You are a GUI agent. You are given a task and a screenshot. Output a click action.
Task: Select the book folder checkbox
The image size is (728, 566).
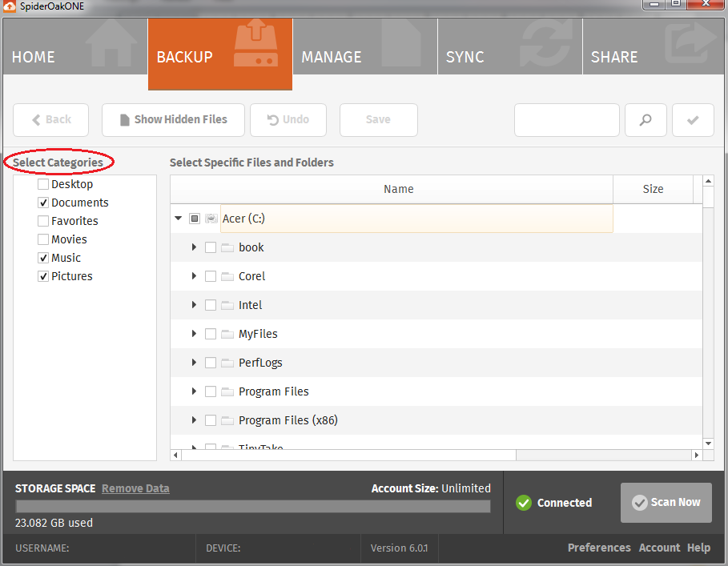click(x=211, y=247)
